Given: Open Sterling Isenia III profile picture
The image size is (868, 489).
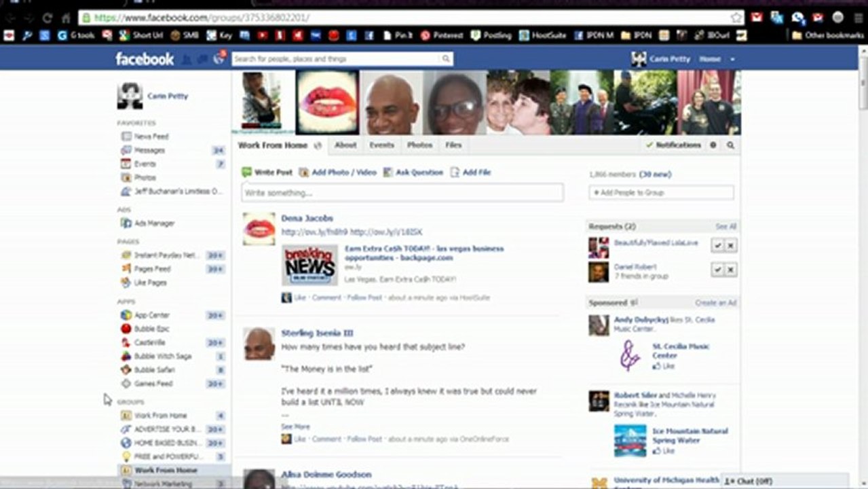Looking at the screenshot, I should coord(259,344).
